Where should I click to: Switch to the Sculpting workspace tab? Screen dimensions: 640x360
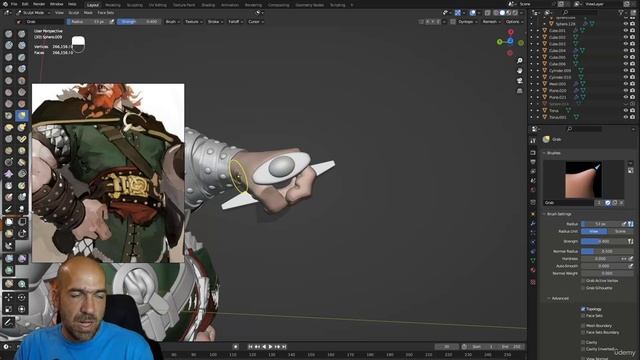(134, 5)
